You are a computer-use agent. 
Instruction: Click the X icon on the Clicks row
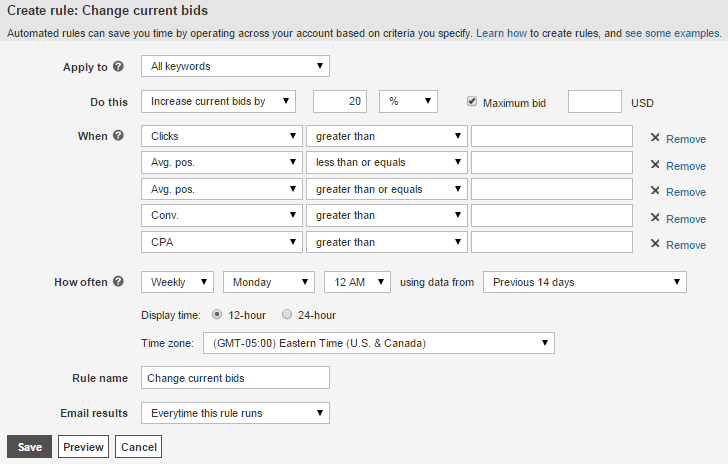pyautogui.click(x=655, y=137)
